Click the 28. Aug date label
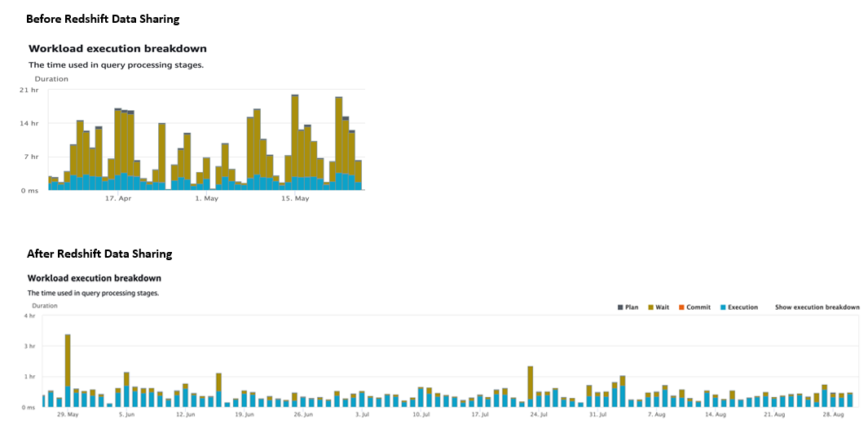The height and width of the screenshot is (433, 868). [833, 414]
